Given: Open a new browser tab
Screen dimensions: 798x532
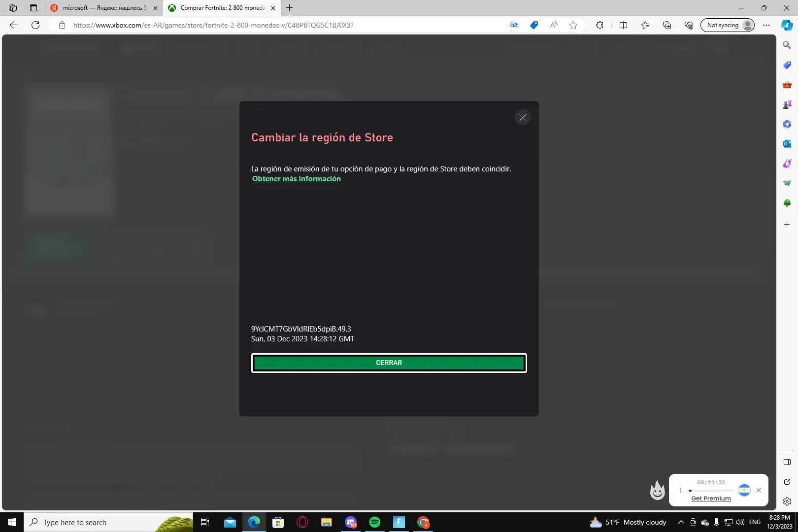Looking at the screenshot, I should pyautogui.click(x=290, y=8).
